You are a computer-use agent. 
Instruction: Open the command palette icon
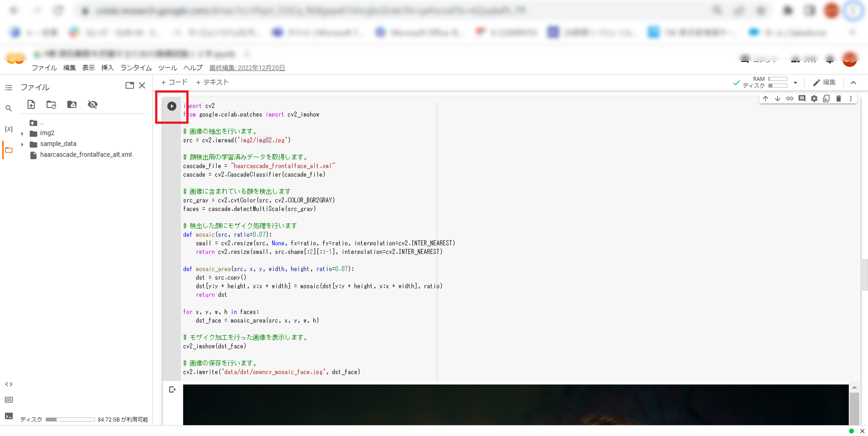[9, 400]
